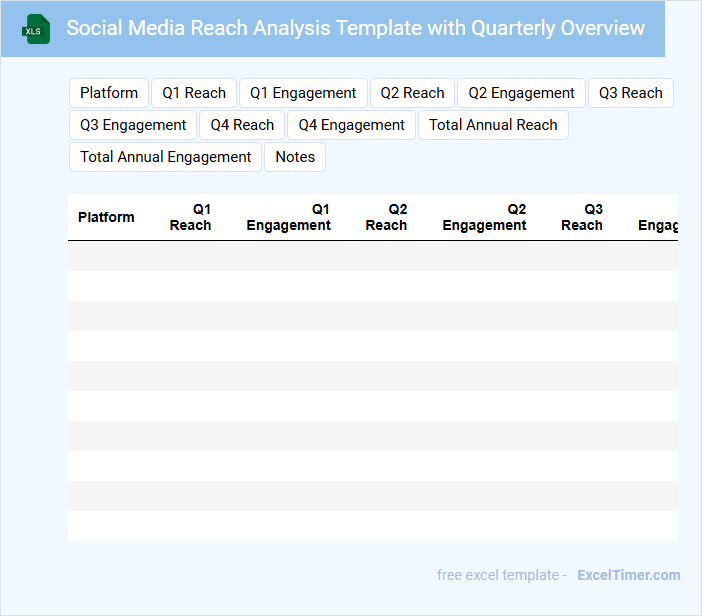This screenshot has height=616, width=702.
Task: Click the Notes tag
Action: click(x=295, y=157)
